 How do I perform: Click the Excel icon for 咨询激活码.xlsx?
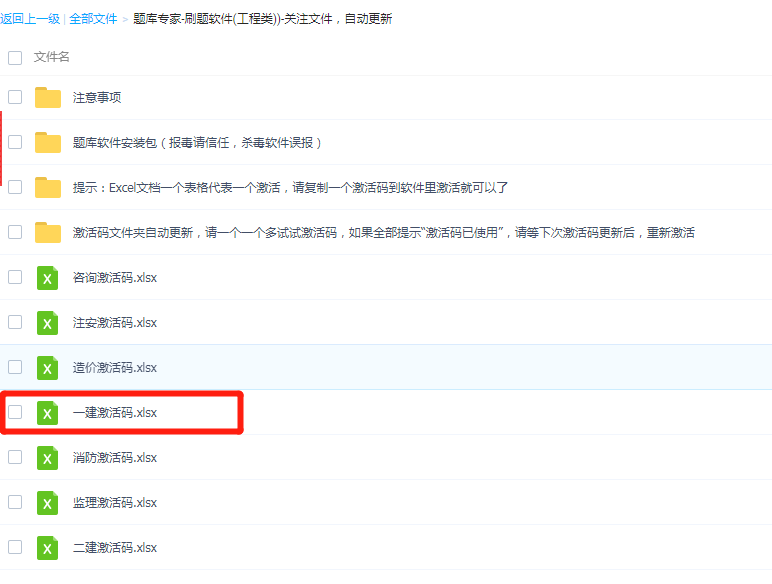click(x=48, y=277)
